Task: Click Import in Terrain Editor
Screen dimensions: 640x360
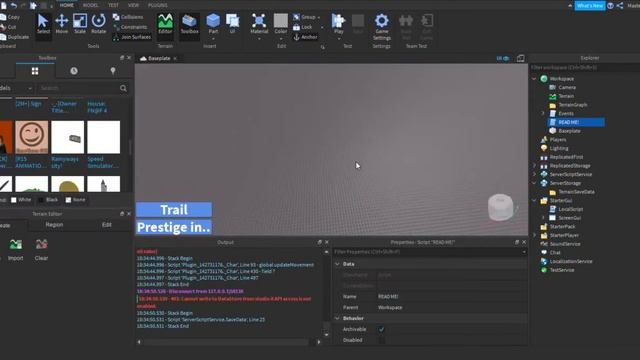Action: pos(16,249)
